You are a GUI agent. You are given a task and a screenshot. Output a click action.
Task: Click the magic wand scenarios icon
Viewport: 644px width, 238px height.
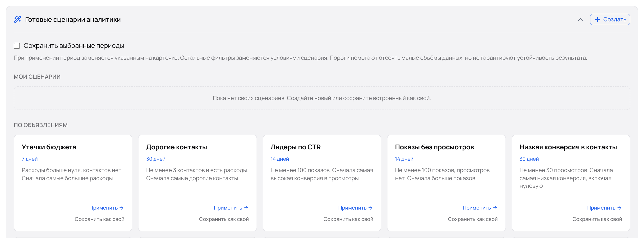click(x=18, y=19)
